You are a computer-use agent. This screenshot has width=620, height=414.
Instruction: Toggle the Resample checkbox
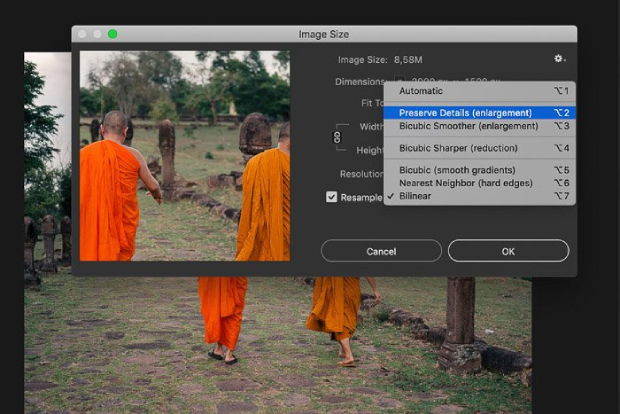pyautogui.click(x=332, y=197)
